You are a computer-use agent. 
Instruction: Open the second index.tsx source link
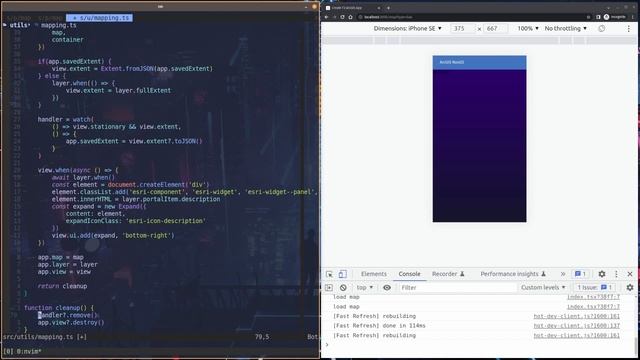point(593,307)
